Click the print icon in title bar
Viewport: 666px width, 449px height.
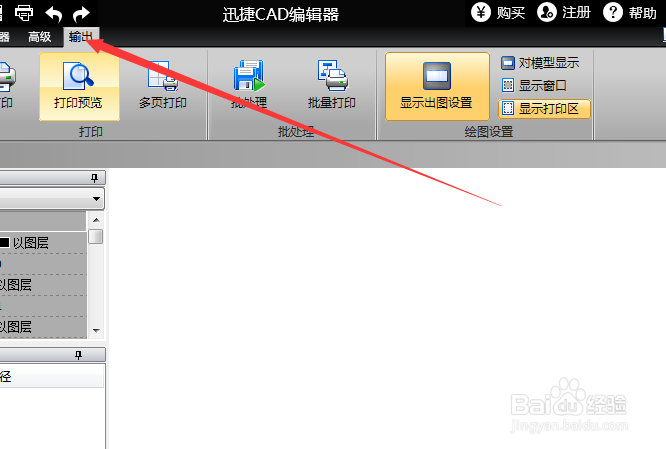pos(24,13)
